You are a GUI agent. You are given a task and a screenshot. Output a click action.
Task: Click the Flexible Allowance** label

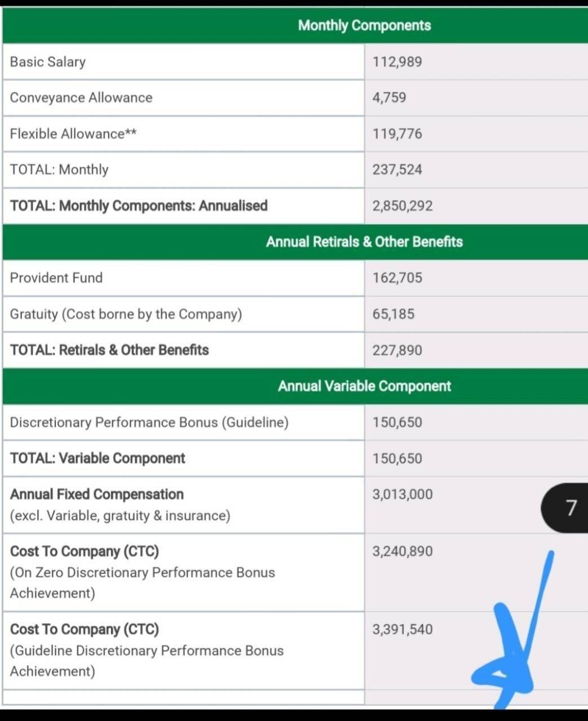73,133
